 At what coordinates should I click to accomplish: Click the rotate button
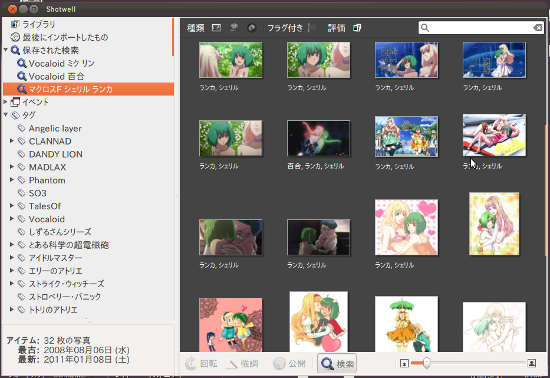coord(201,364)
